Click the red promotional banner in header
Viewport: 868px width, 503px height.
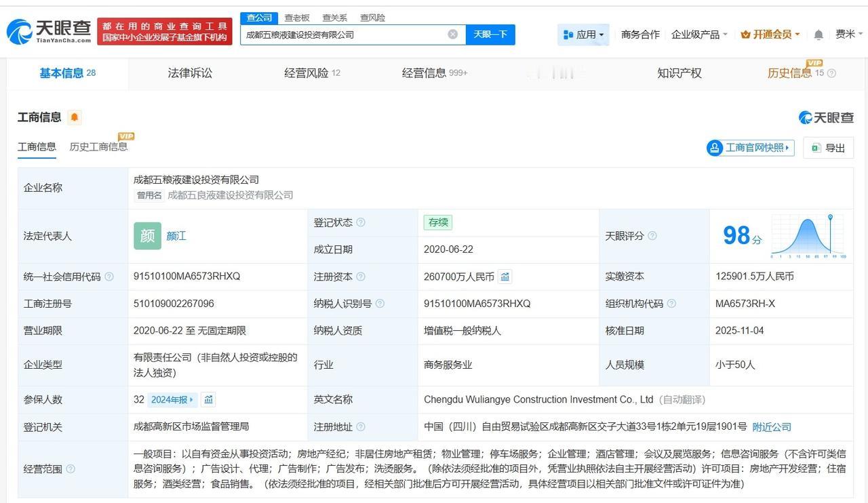[x=165, y=32]
